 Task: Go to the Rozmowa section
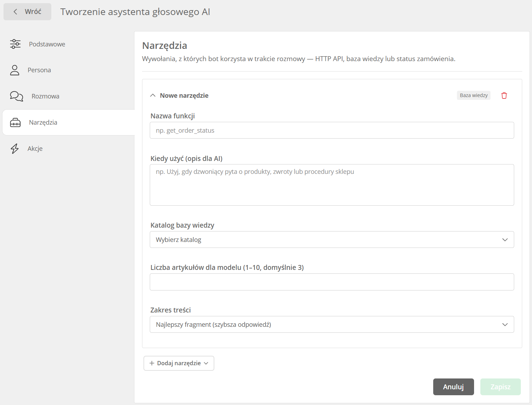coord(68,96)
